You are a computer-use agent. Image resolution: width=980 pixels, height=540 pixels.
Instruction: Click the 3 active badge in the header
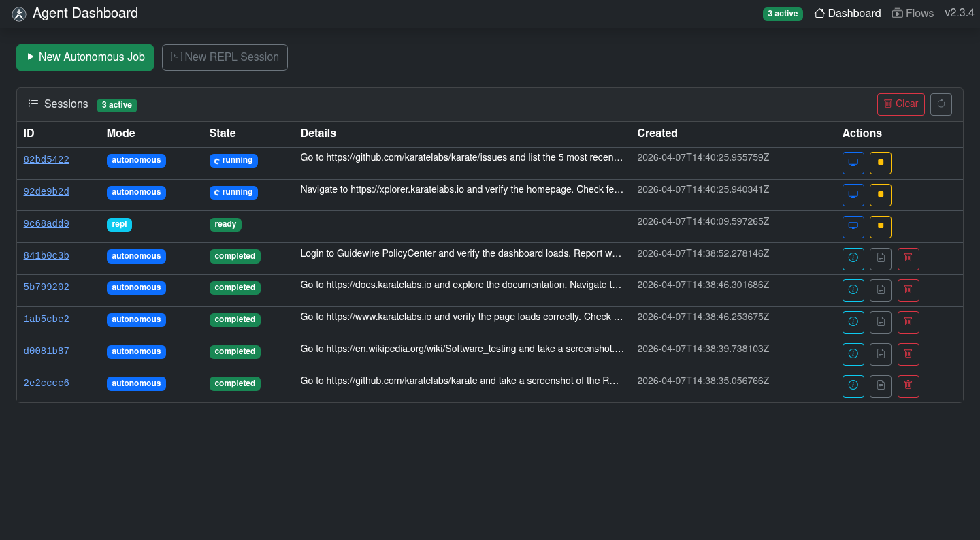click(783, 14)
